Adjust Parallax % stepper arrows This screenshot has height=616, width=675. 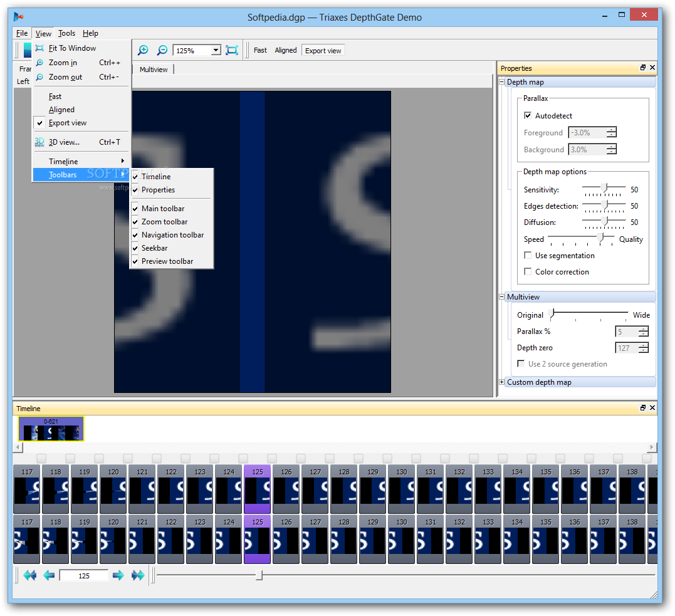click(643, 331)
